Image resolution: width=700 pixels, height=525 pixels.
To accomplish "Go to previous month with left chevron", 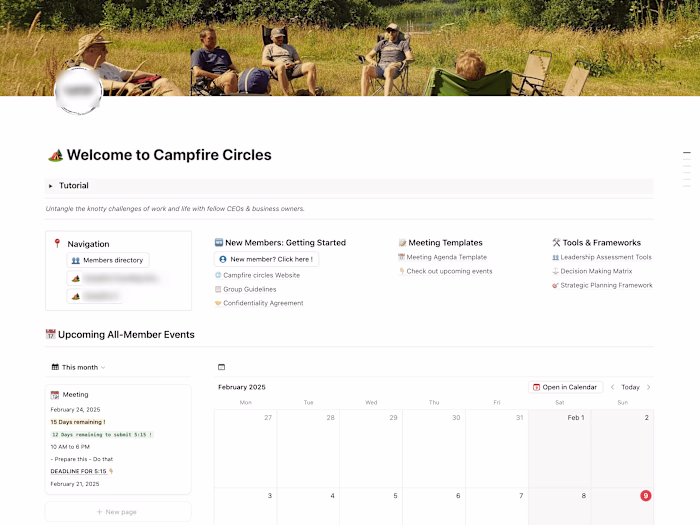I will click(x=612, y=387).
